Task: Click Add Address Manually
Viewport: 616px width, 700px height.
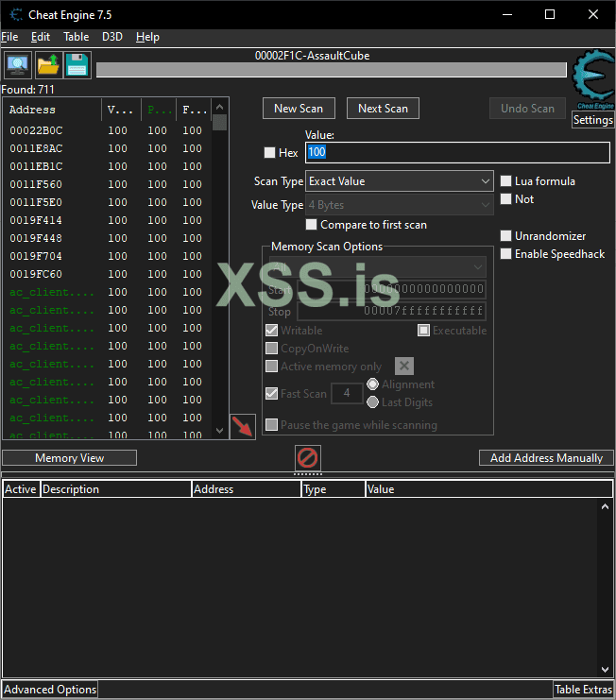Action: [x=546, y=458]
